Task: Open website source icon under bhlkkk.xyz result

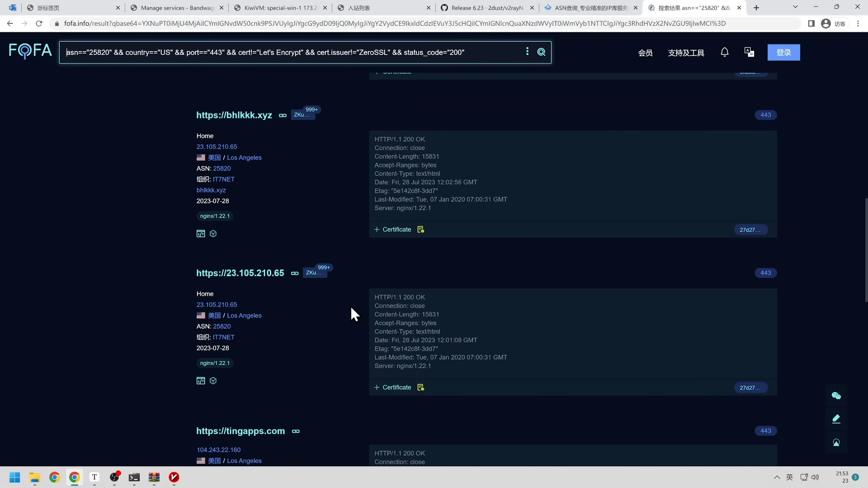Action: (x=201, y=234)
